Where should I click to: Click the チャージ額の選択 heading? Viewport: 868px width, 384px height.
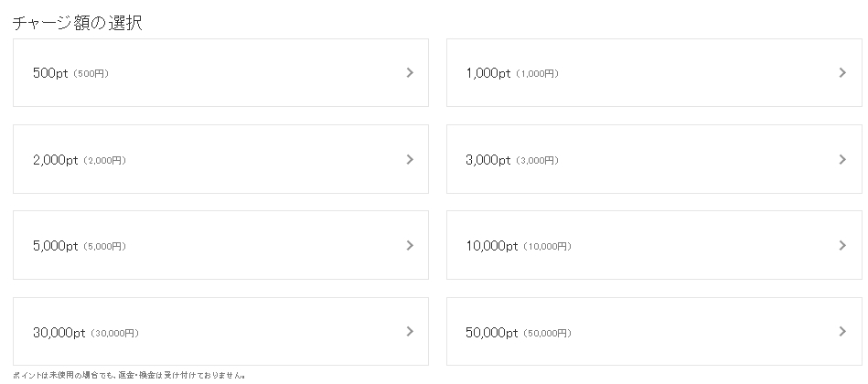click(x=77, y=24)
